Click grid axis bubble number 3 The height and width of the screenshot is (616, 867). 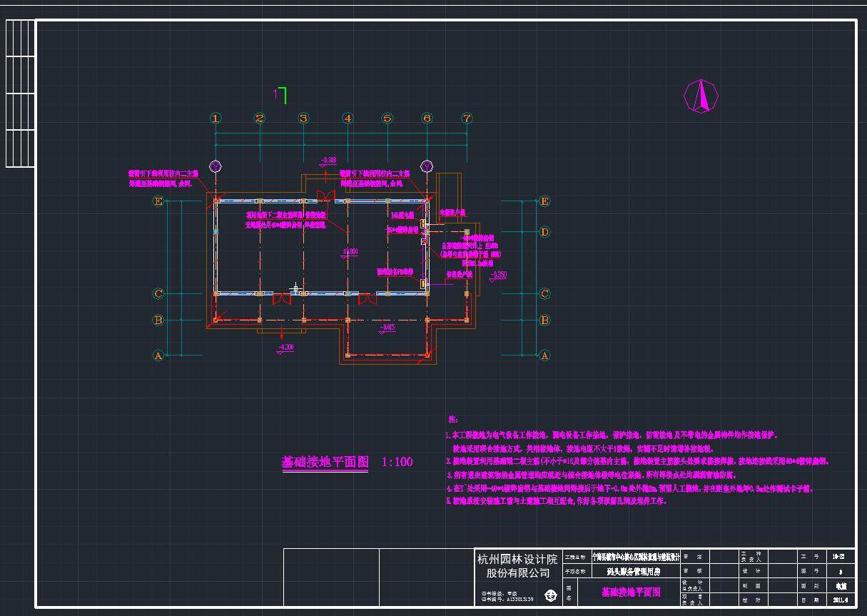(303, 118)
